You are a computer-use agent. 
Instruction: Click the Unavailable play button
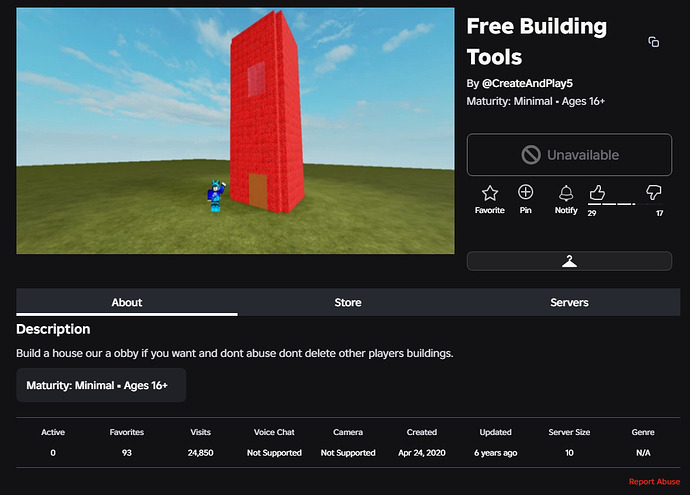tap(569, 154)
